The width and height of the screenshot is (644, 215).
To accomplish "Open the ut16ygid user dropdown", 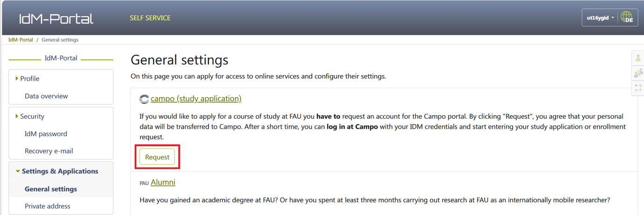I will [600, 18].
